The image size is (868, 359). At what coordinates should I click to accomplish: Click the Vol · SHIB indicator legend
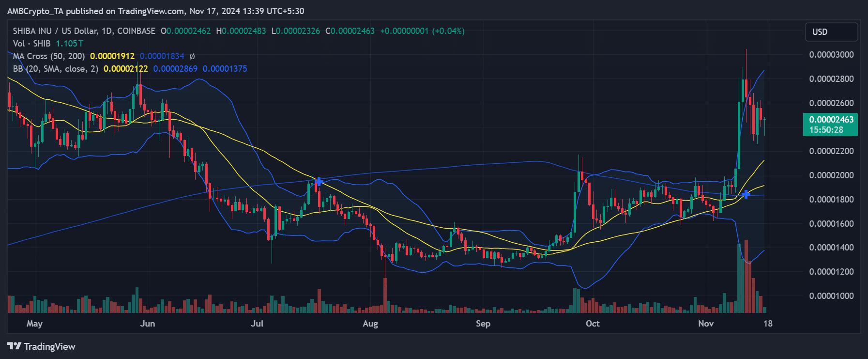click(x=31, y=44)
